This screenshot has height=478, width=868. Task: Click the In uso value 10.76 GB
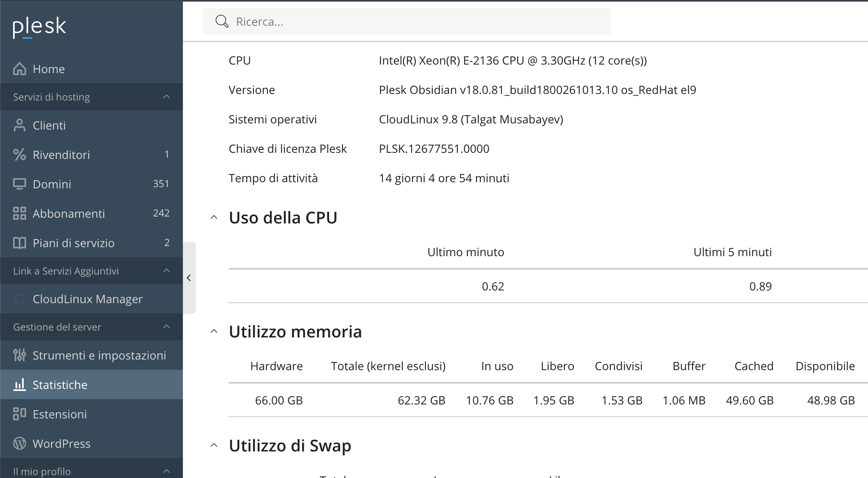click(490, 400)
